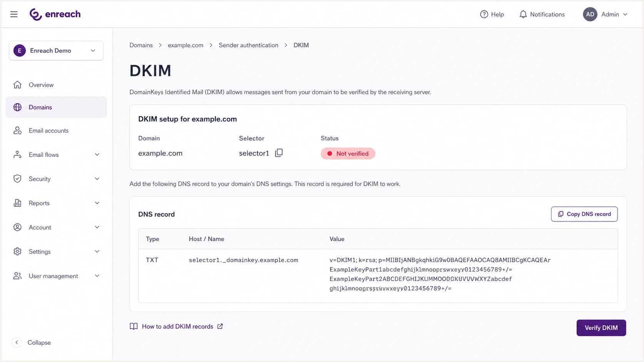Click the Not verified status badge

(x=348, y=153)
